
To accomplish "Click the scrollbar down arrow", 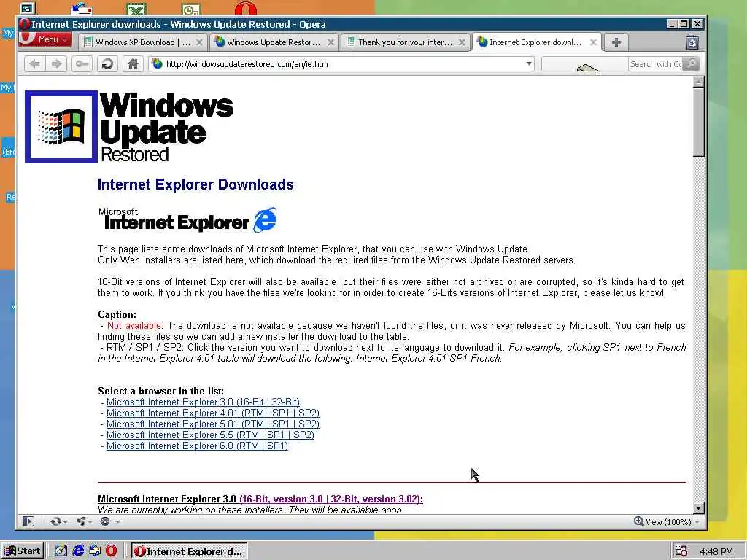I will coord(698,508).
